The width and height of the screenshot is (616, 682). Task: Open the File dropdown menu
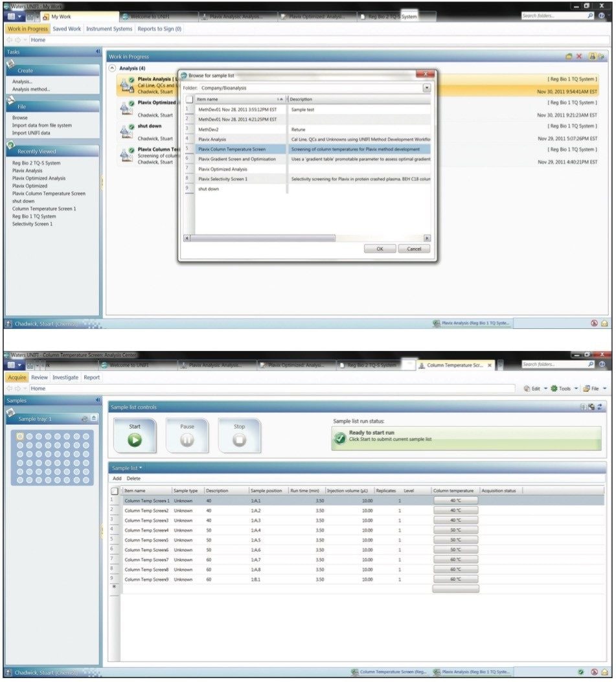point(595,389)
